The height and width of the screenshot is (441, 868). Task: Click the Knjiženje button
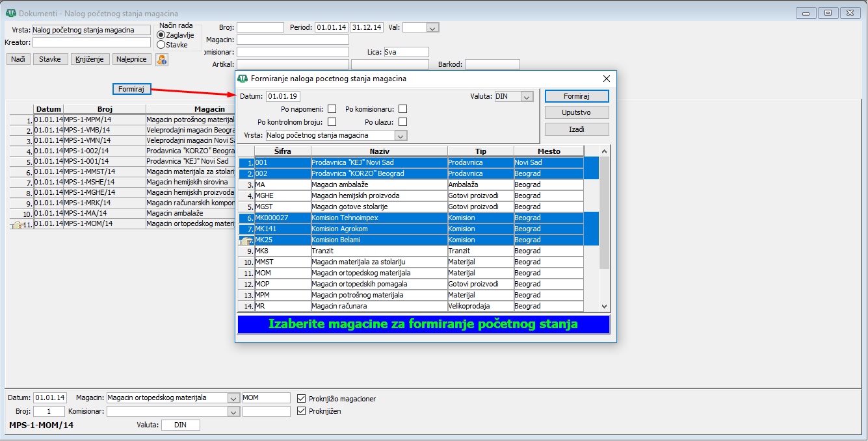point(89,59)
